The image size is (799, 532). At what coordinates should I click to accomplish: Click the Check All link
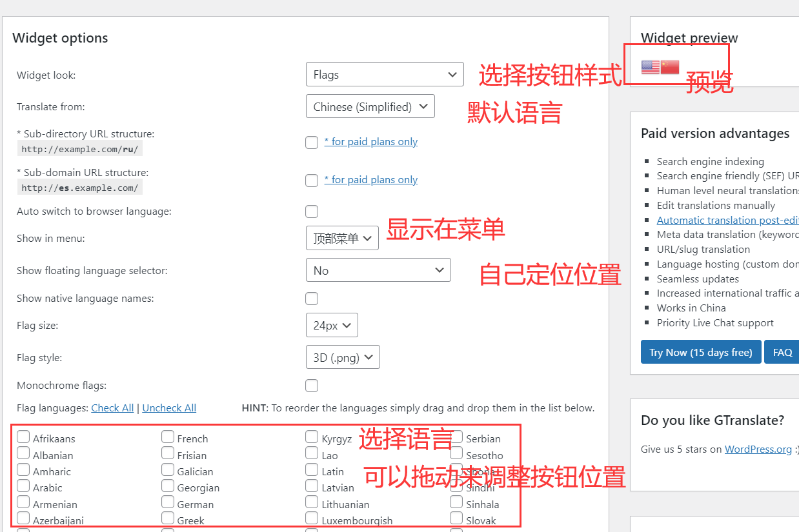tap(112, 408)
